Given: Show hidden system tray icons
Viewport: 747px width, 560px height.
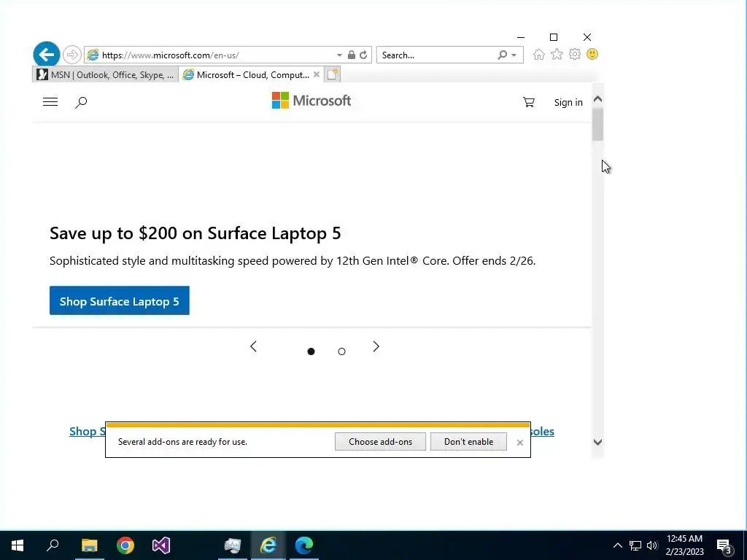Looking at the screenshot, I should coord(617,545).
